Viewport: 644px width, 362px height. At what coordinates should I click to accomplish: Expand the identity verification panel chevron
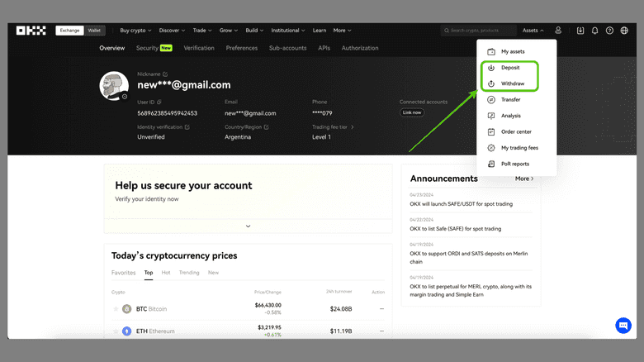pos(246,226)
